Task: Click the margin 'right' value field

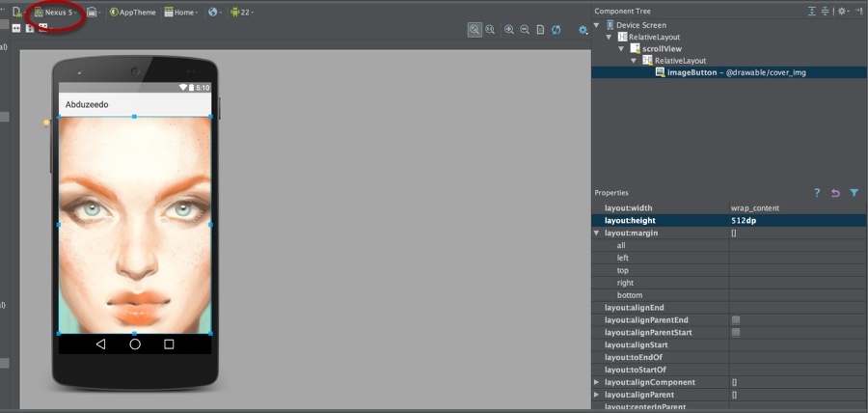Action: tap(798, 283)
